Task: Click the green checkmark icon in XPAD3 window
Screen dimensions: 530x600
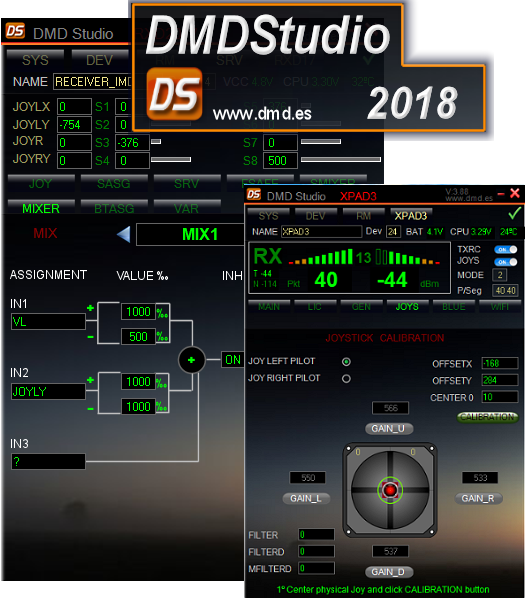Action: click(x=515, y=213)
